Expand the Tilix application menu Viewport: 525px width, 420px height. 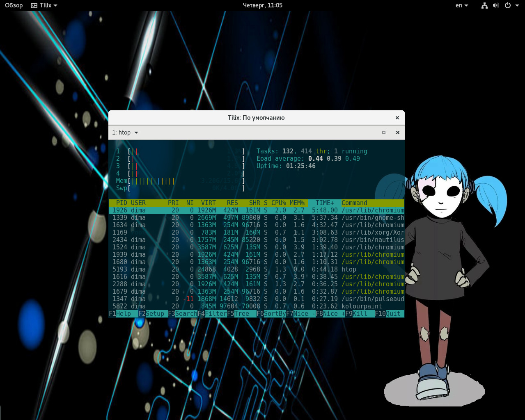48,5
